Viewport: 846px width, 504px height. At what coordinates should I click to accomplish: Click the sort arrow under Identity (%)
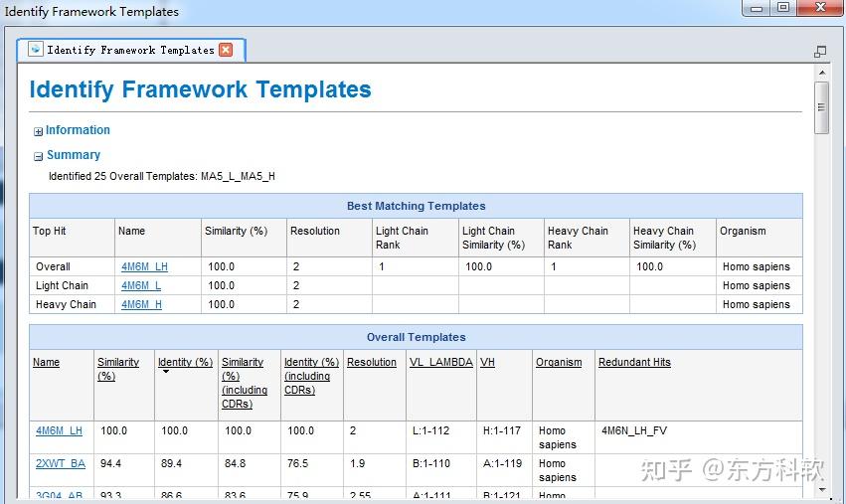166,371
